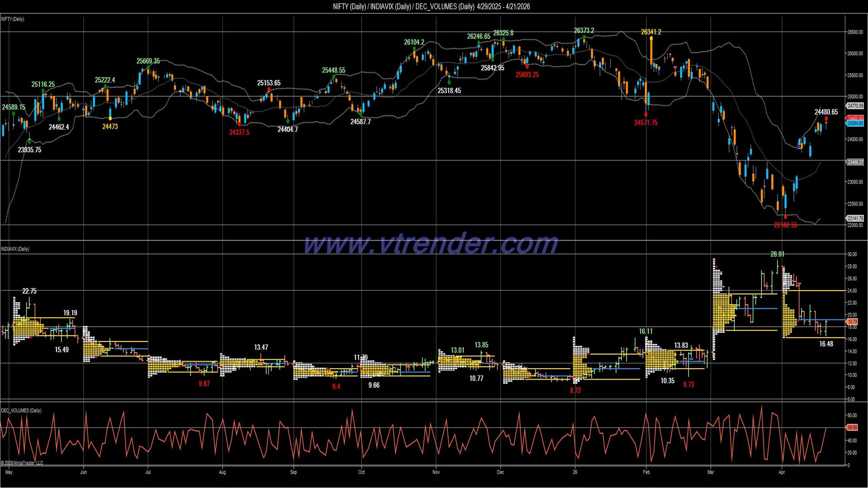Select the red dot at 24571.75 low
868x488 pixels.
click(x=646, y=115)
